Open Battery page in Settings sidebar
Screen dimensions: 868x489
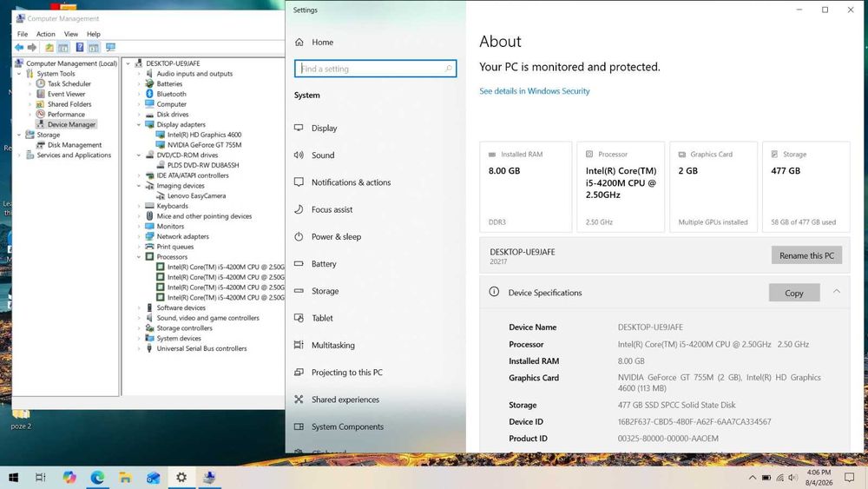[x=324, y=263]
